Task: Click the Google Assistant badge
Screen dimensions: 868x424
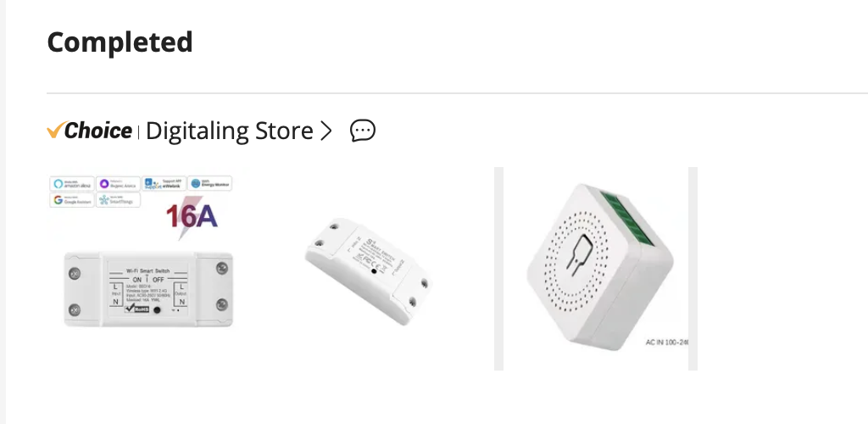Action: pos(72,200)
